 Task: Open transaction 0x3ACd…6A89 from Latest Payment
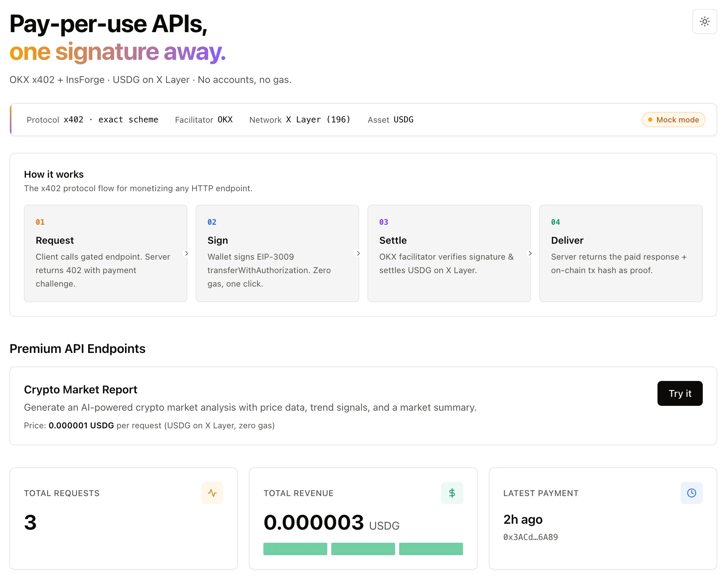[x=530, y=537]
